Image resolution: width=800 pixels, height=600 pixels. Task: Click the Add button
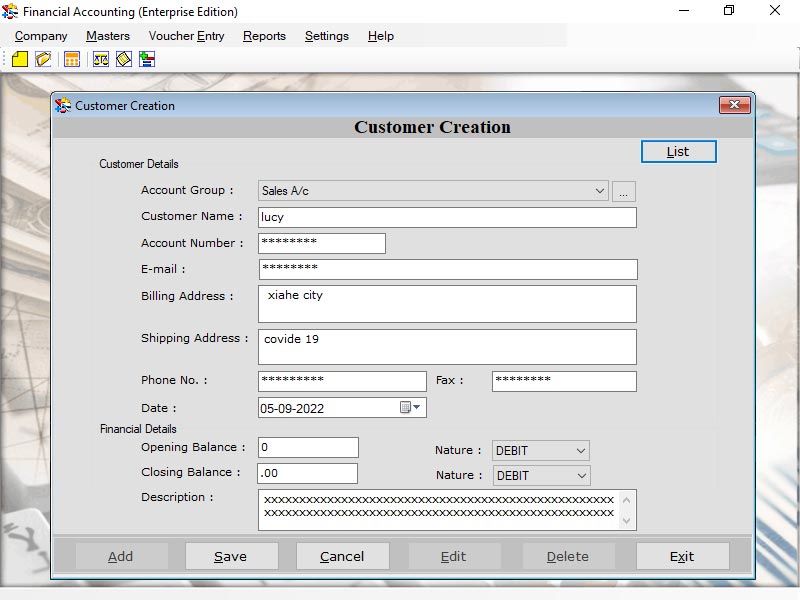pos(120,555)
